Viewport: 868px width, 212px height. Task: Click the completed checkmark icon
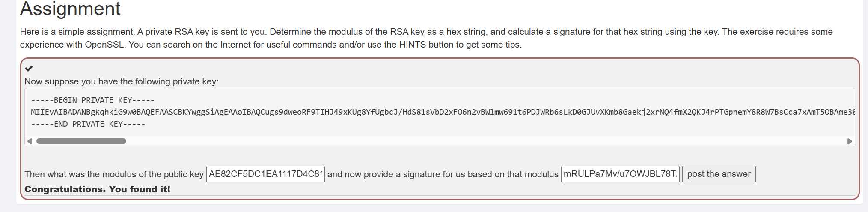(29, 69)
